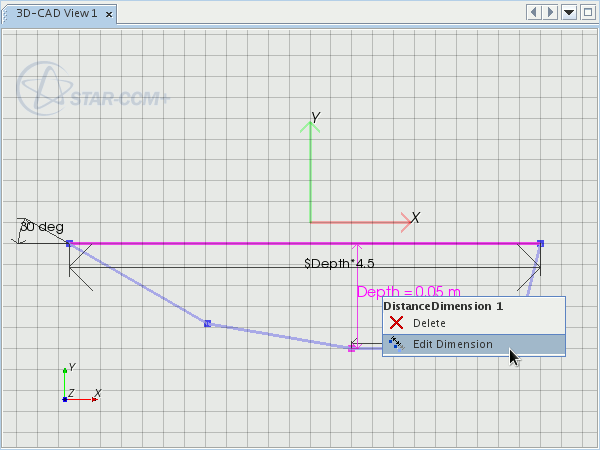Close the 3D-CAD View 1 tab
600x450 pixels.
click(x=109, y=15)
